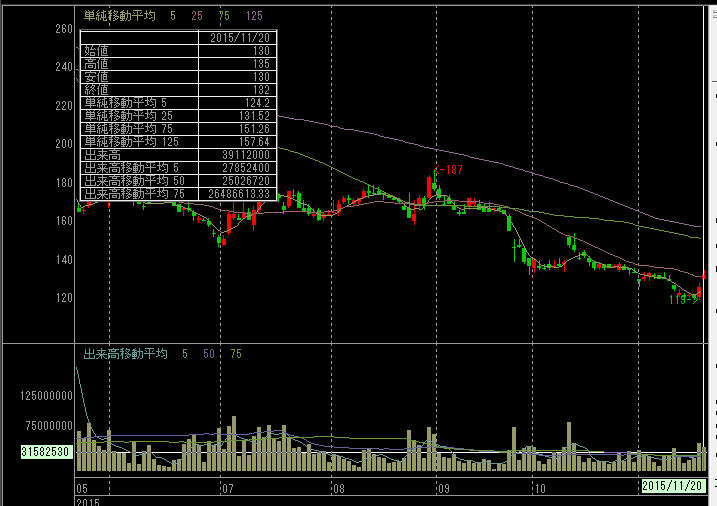Image resolution: width=717 pixels, height=506 pixels.
Task: Click the 220 price axis label
Action: point(64,106)
